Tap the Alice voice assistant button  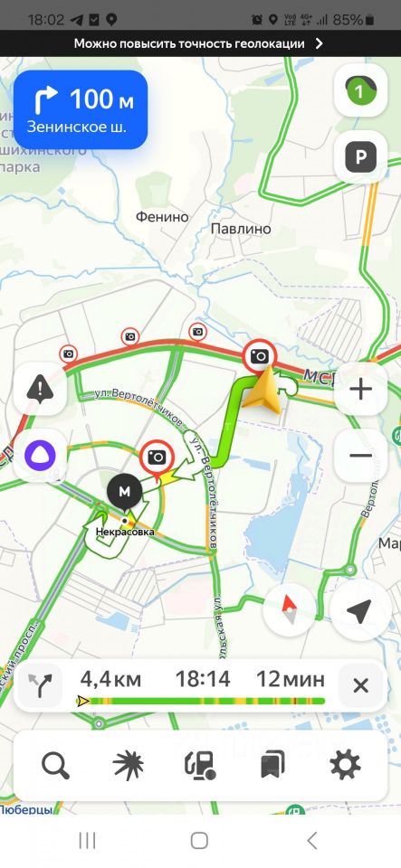[x=40, y=455]
